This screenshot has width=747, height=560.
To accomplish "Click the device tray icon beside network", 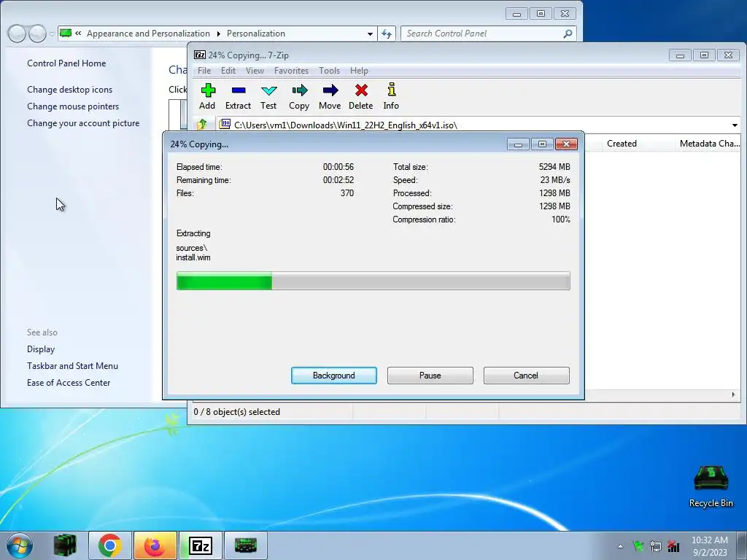I will coord(656,545).
